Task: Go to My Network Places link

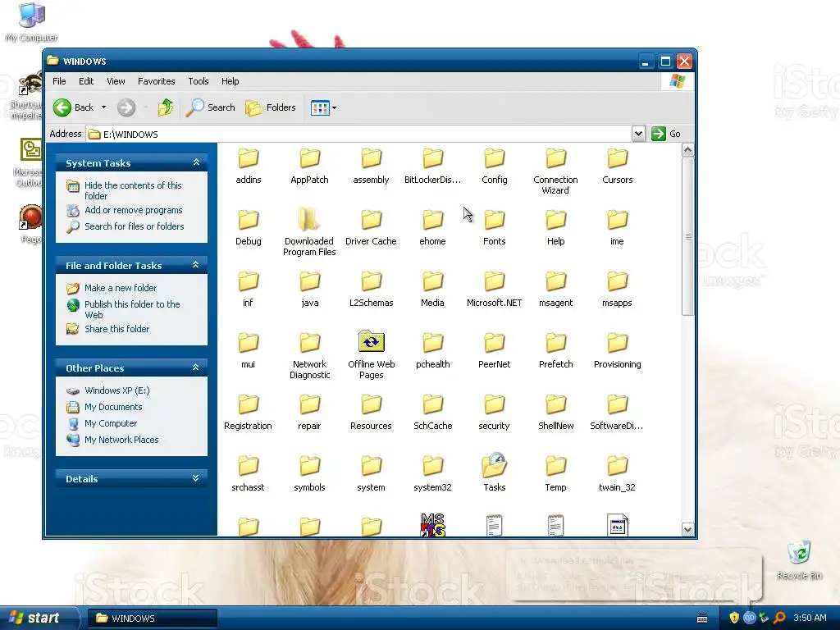Action: (121, 440)
